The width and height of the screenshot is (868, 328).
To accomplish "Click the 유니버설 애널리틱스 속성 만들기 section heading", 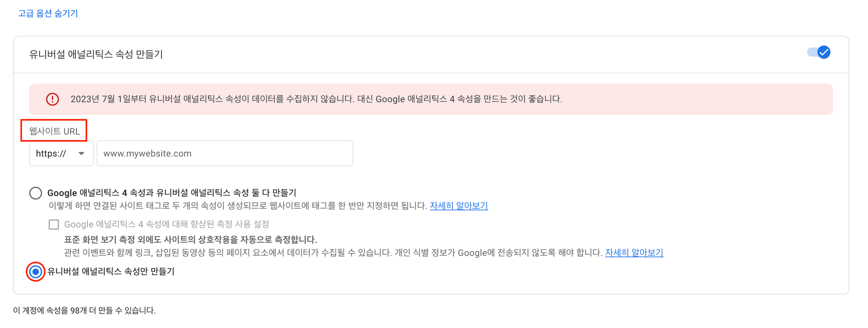I will [x=96, y=54].
